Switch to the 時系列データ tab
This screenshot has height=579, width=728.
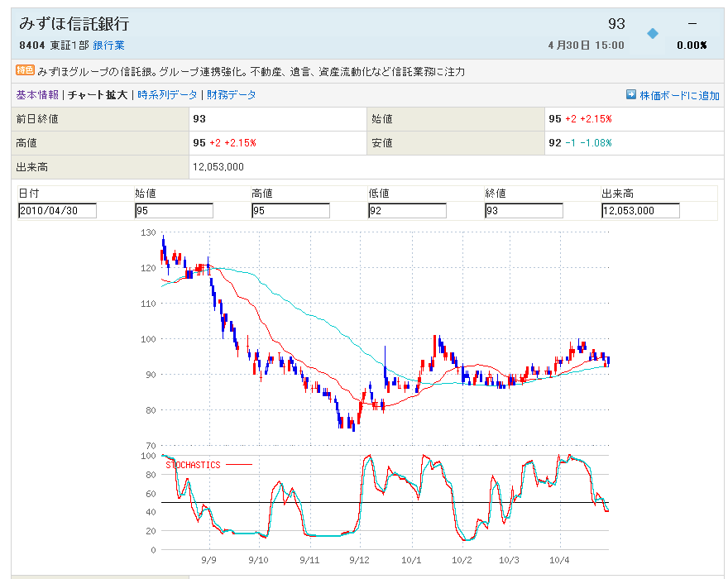167,95
